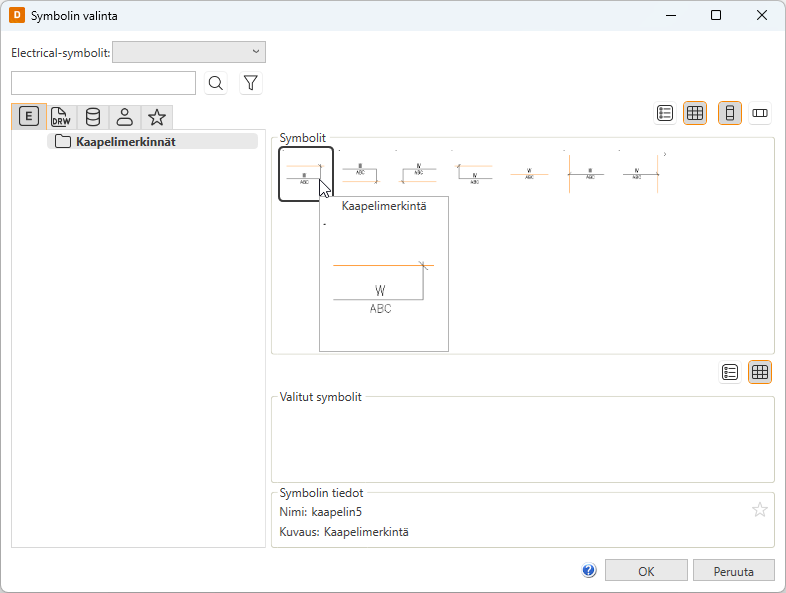786x593 pixels.
Task: Open the user symbols tab
Action: [125, 117]
